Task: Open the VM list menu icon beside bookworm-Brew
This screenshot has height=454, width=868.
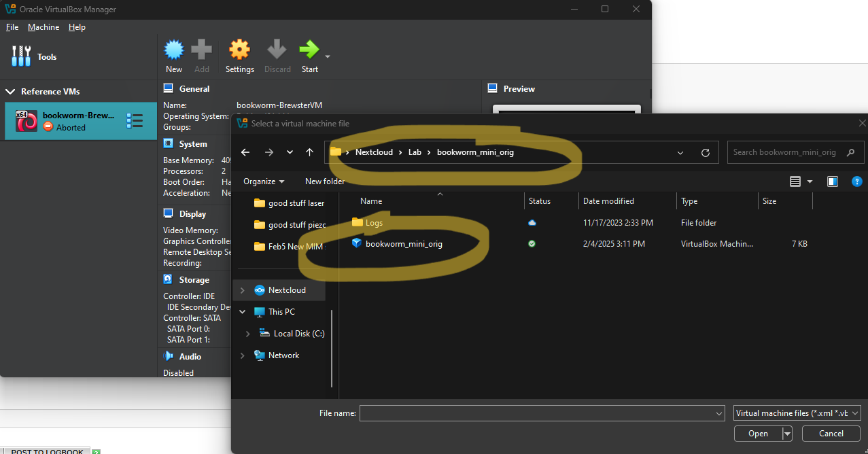Action: coord(135,121)
